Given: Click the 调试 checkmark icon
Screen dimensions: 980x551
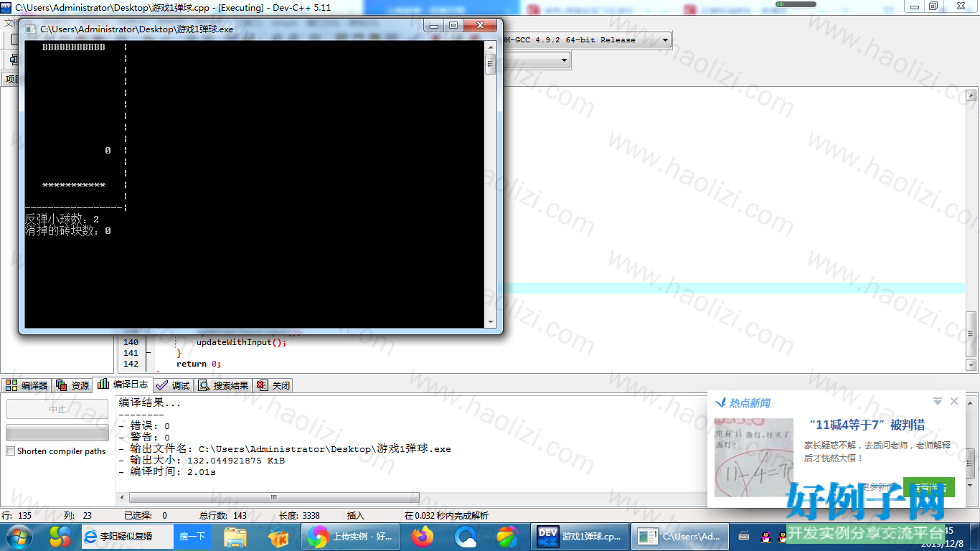Looking at the screenshot, I should point(162,385).
